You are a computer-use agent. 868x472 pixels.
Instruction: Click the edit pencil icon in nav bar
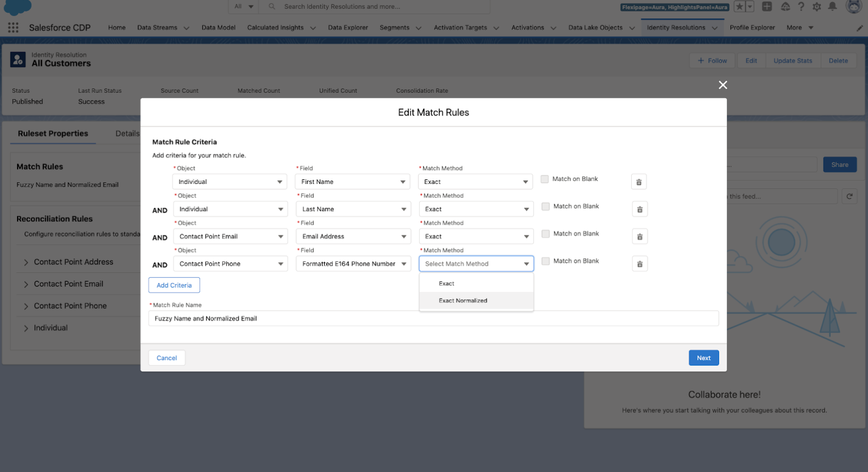click(860, 28)
